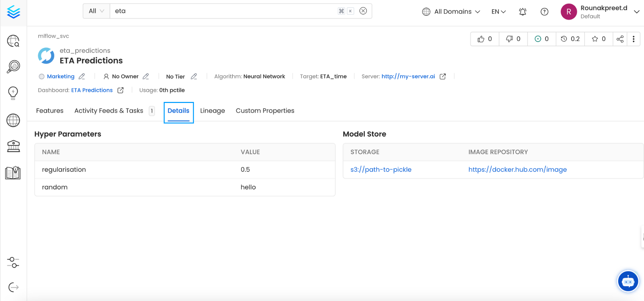Click the regularisation parameter name
Viewport: 644px width, 301px height.
tap(64, 170)
